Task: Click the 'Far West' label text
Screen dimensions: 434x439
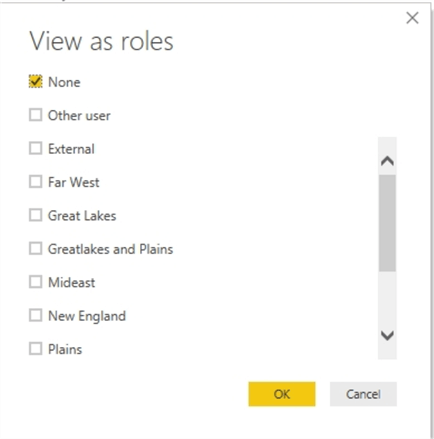Action: (x=74, y=182)
